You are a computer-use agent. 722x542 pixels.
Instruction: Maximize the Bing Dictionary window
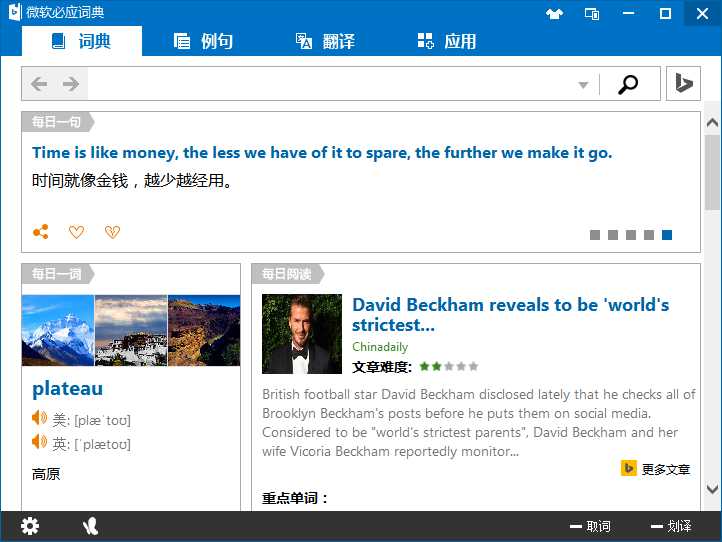665,13
